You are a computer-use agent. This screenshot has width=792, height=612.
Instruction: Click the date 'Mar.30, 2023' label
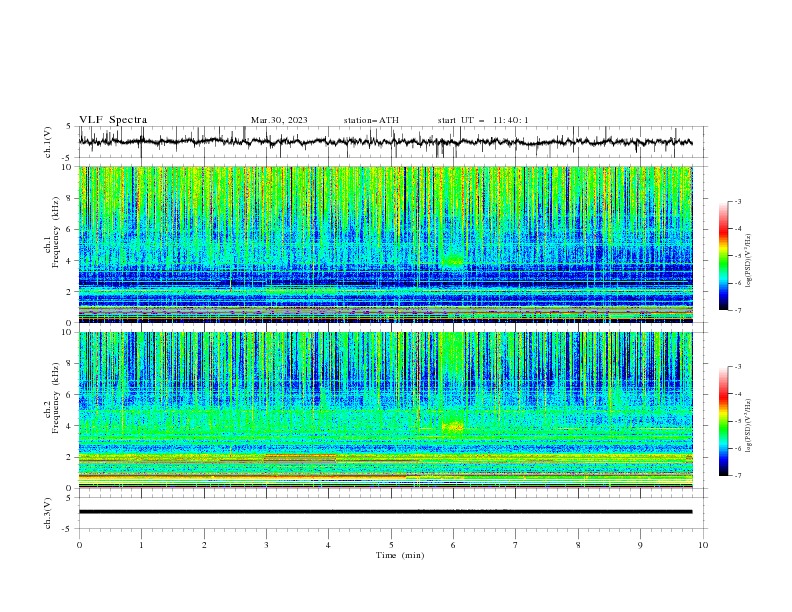tap(279, 120)
